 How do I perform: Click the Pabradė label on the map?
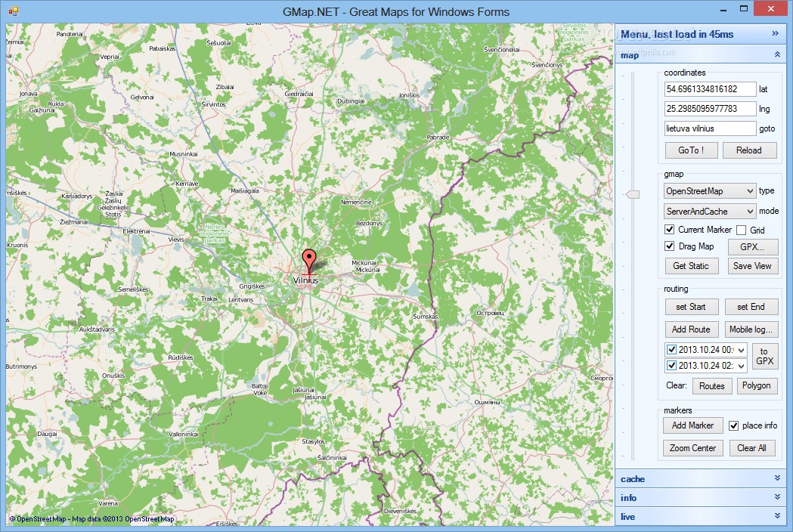pos(438,137)
